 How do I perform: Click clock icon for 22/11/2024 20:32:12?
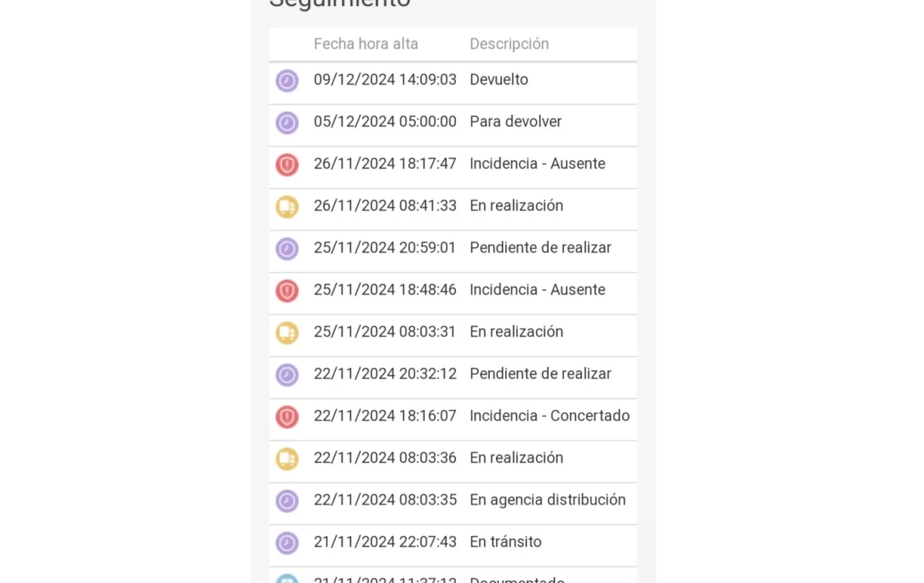pos(287,375)
